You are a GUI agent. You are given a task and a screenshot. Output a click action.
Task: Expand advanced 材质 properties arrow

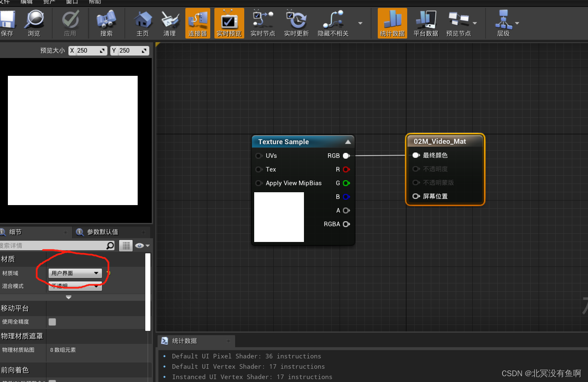(x=69, y=297)
